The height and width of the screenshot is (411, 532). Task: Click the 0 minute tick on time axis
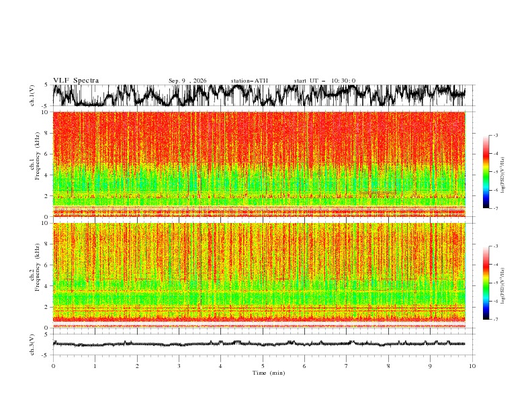point(53,366)
